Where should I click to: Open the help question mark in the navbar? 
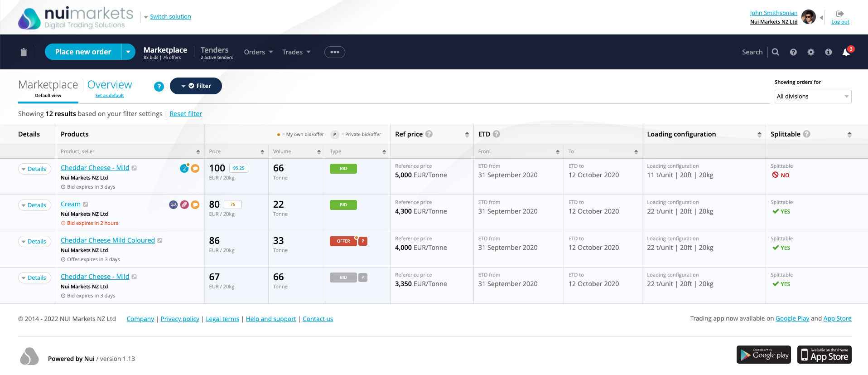point(793,52)
